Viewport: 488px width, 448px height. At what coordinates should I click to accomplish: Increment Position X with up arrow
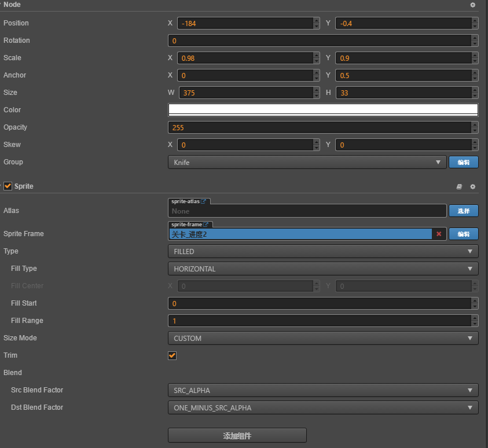click(317, 20)
